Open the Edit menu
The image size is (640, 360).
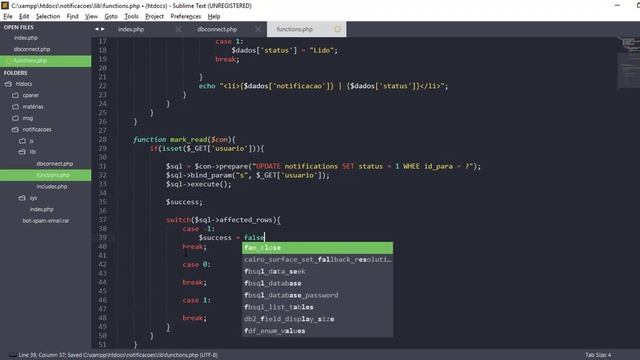pos(24,16)
